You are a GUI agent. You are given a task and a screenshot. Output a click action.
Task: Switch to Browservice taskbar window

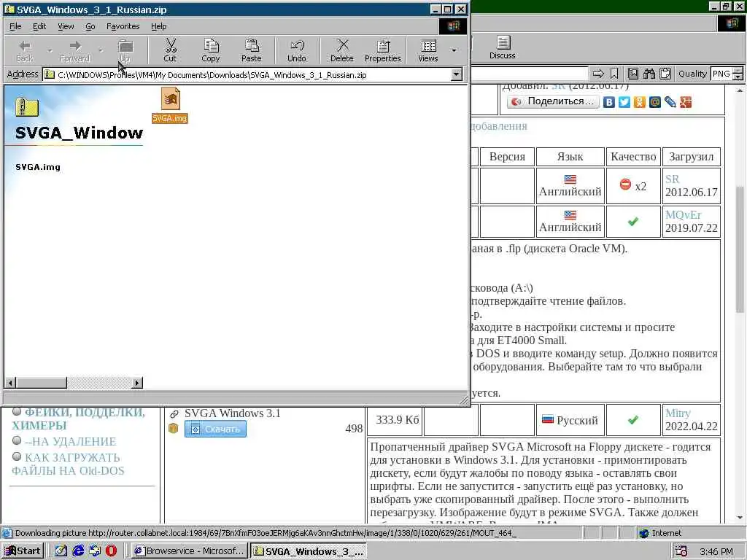(190, 551)
